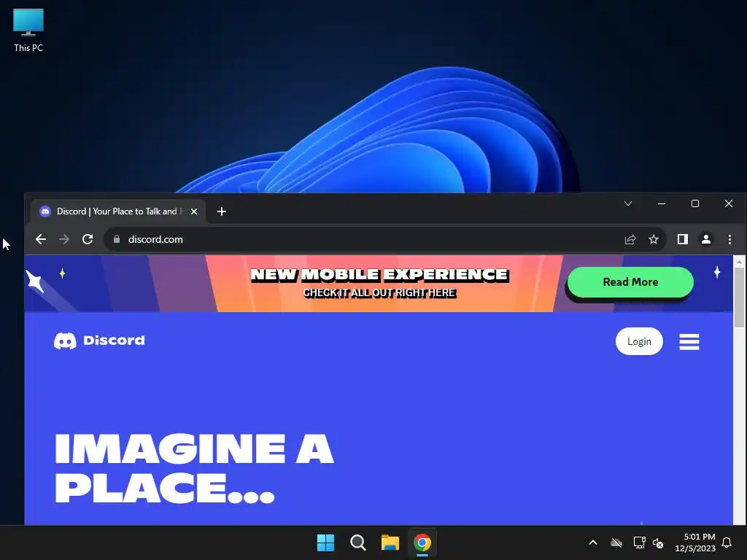Viewport: 747px width, 560px height.
Task: Click scrollbar up arrow
Action: [x=739, y=262]
